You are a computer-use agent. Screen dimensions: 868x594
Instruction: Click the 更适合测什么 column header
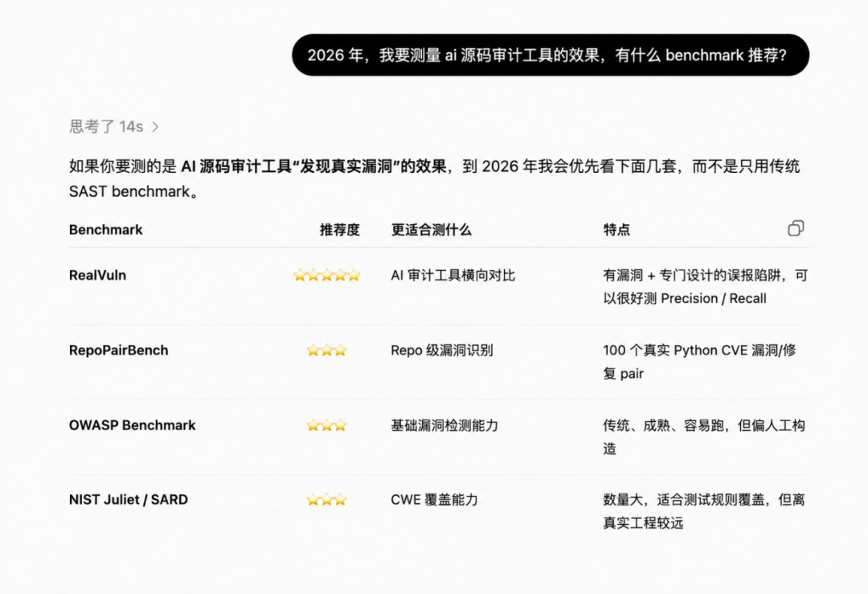tap(432, 230)
